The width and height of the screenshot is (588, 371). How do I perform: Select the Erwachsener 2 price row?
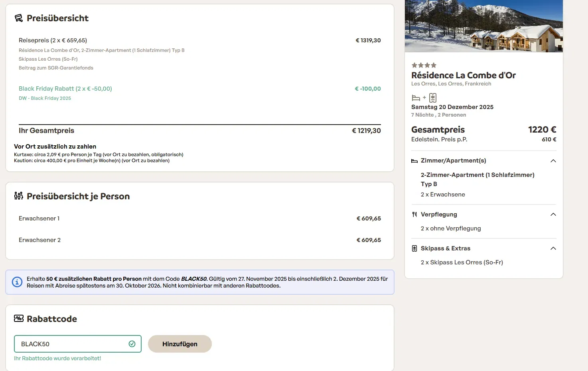[x=199, y=240]
